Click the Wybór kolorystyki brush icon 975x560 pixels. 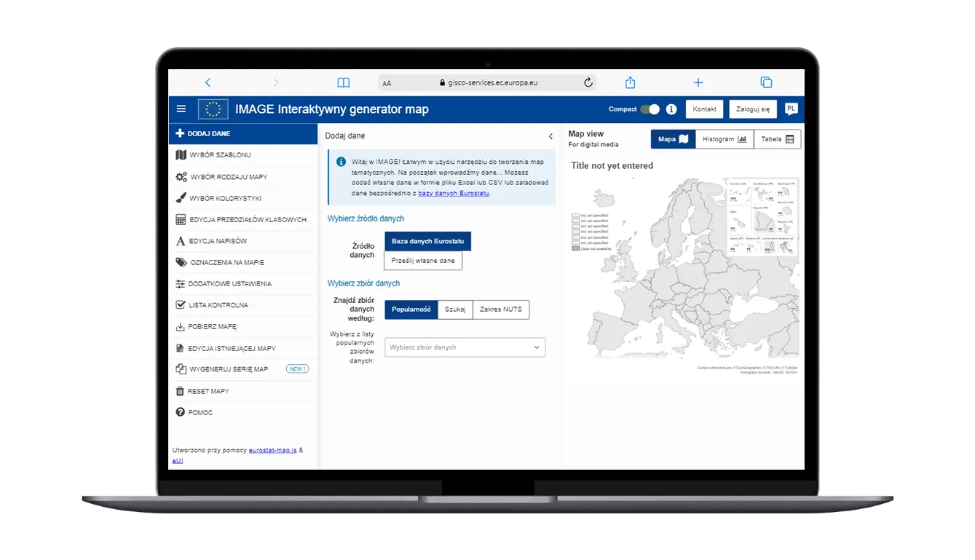tap(180, 197)
